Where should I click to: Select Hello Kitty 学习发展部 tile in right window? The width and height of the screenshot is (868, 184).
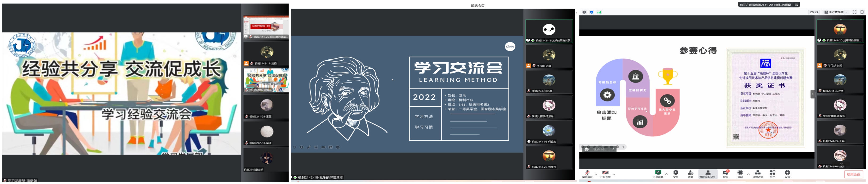tap(840, 107)
